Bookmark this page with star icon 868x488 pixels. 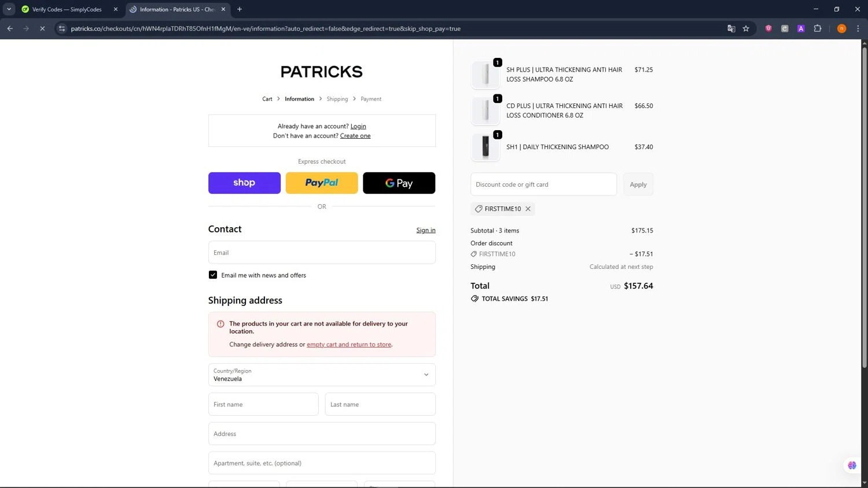point(746,28)
